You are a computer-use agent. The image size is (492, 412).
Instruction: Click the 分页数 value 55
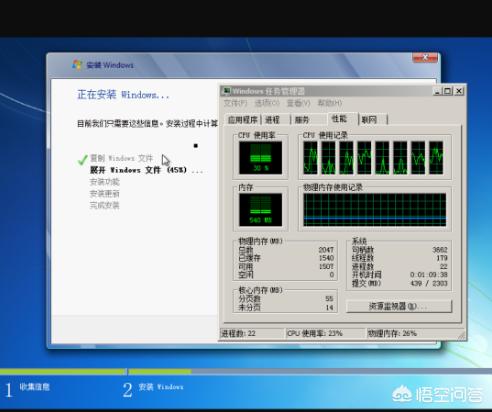(329, 299)
